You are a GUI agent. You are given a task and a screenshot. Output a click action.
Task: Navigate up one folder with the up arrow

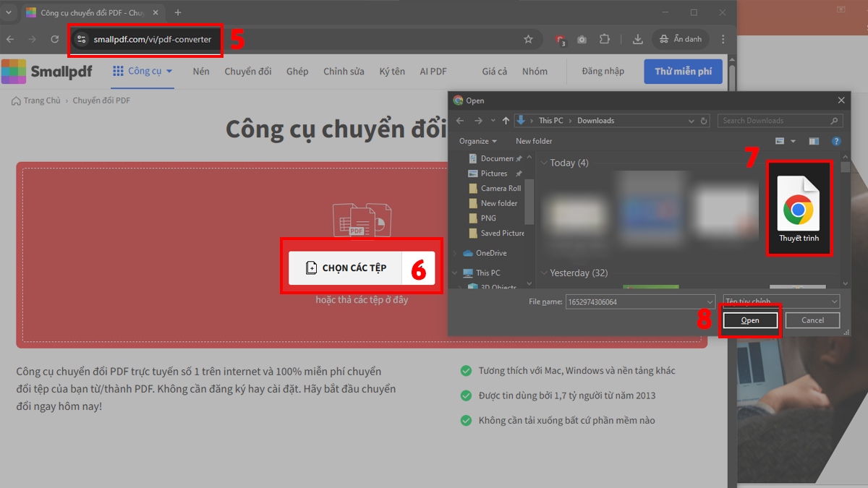coord(506,120)
